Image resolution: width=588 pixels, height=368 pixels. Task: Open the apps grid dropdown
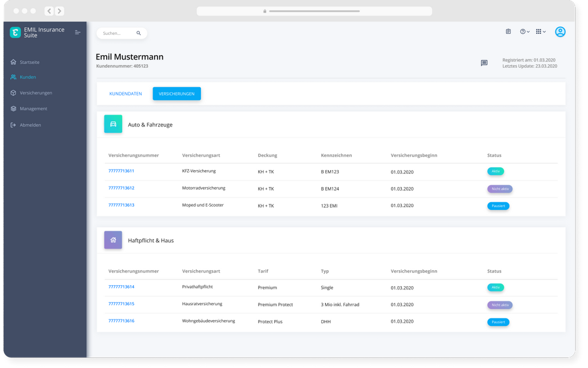point(540,32)
